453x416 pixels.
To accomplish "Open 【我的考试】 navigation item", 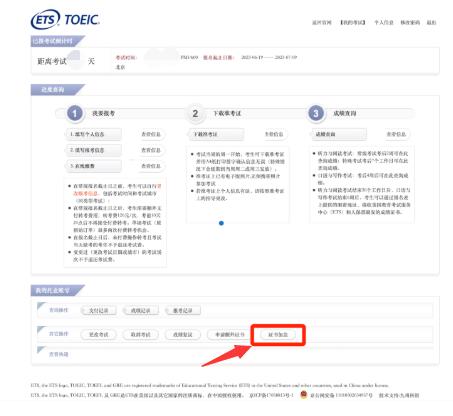I will tap(353, 22).
